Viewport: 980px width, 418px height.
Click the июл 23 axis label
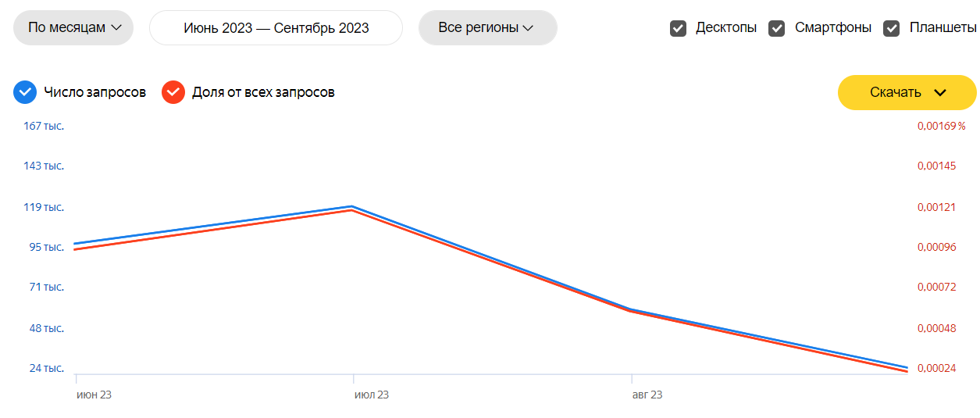(x=371, y=395)
